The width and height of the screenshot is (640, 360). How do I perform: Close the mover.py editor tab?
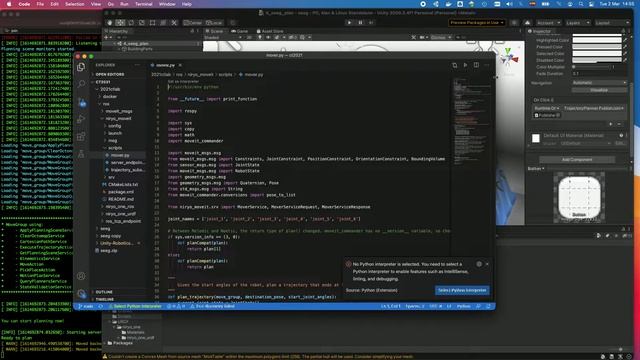[x=180, y=65]
